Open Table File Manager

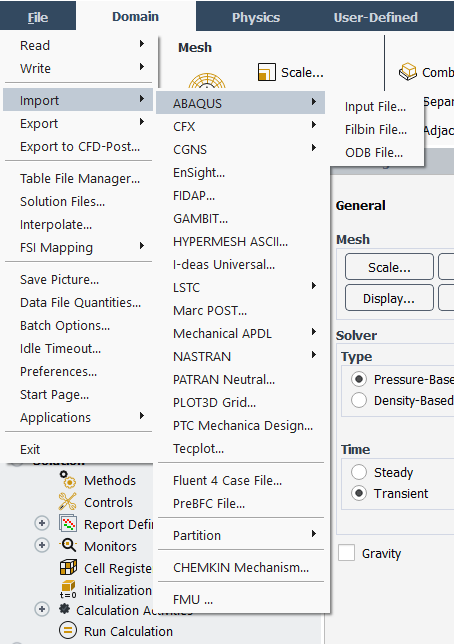(78, 178)
